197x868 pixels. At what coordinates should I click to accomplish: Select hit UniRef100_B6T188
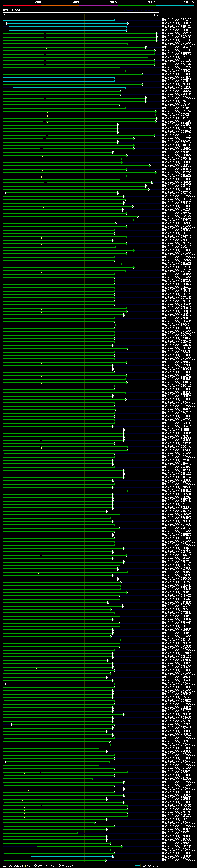pos(177,61)
